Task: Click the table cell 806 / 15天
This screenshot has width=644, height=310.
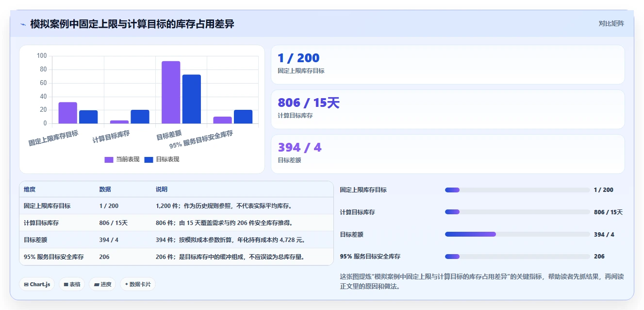Action: click(114, 223)
